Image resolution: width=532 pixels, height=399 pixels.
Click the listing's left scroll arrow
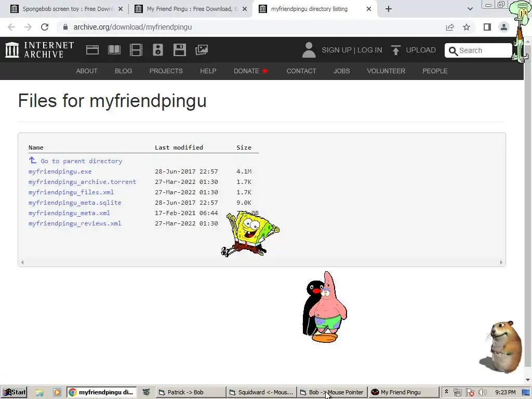click(x=22, y=262)
